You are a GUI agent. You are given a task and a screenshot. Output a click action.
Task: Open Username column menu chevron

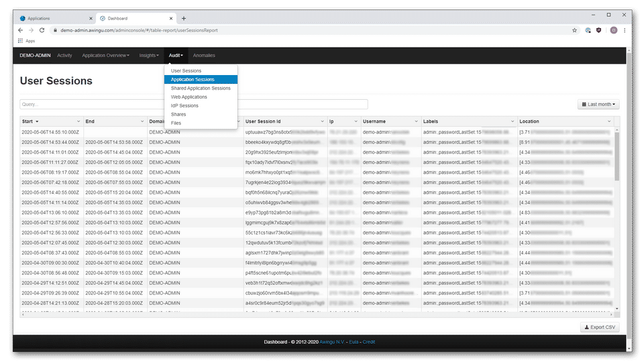416,121
